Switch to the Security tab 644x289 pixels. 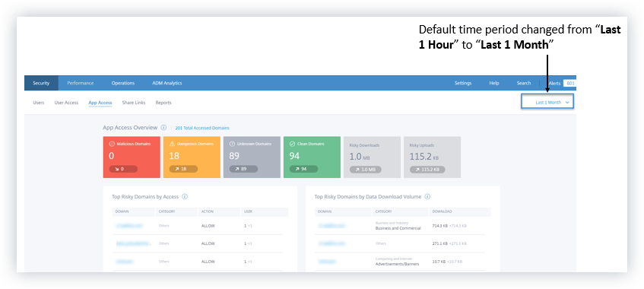click(x=41, y=83)
